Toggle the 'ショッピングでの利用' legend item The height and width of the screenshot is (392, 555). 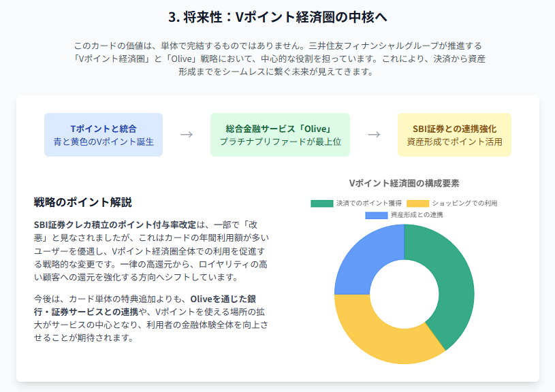(452, 203)
